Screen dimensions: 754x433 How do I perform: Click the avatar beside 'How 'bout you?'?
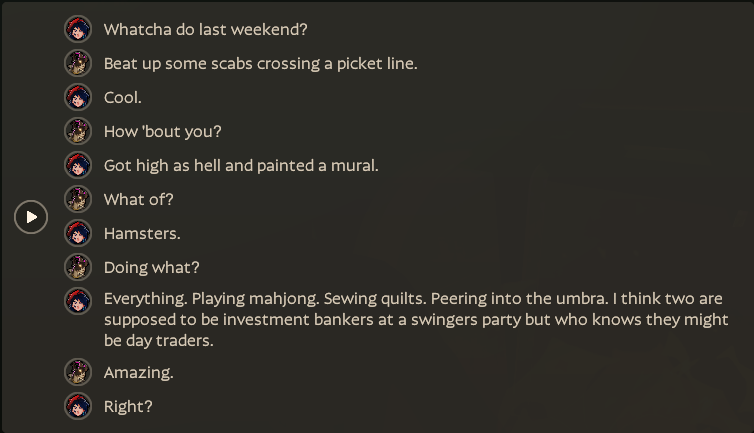click(x=78, y=131)
